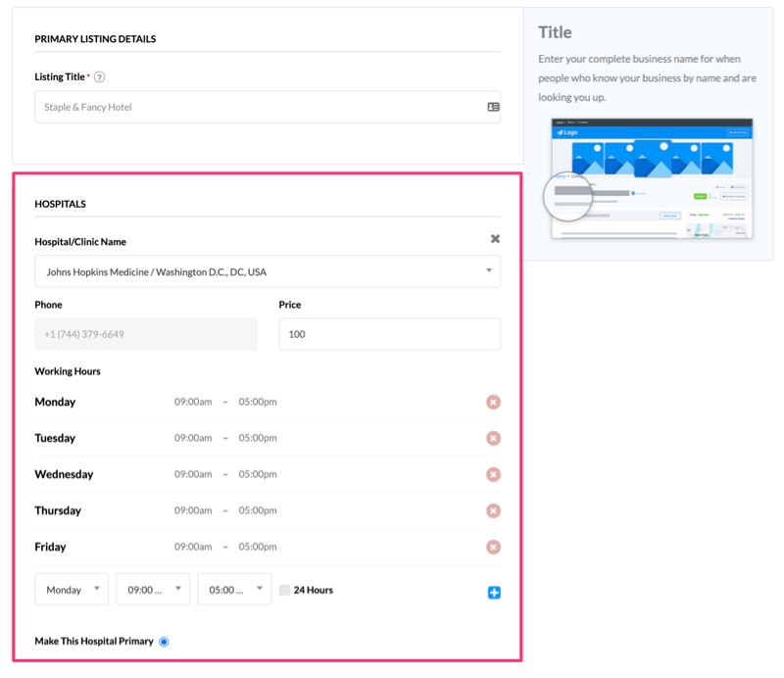Delete Friday working hours row
784x678 pixels.
coord(493,547)
